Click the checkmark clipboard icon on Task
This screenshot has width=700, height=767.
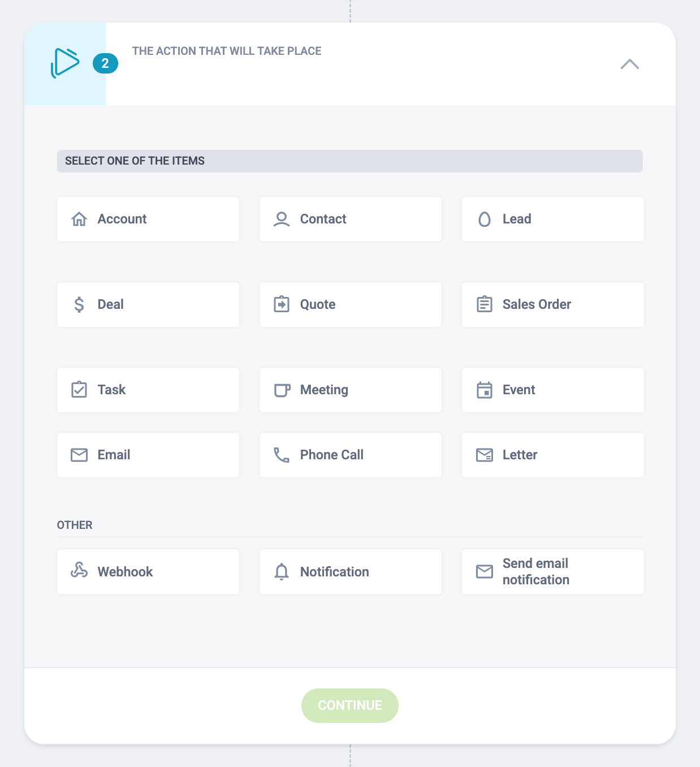[x=79, y=390]
